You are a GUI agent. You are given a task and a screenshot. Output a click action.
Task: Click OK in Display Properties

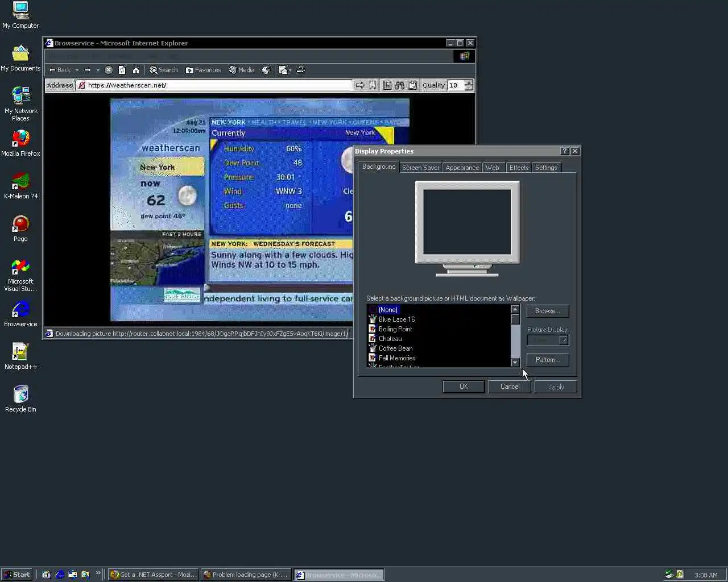464,386
